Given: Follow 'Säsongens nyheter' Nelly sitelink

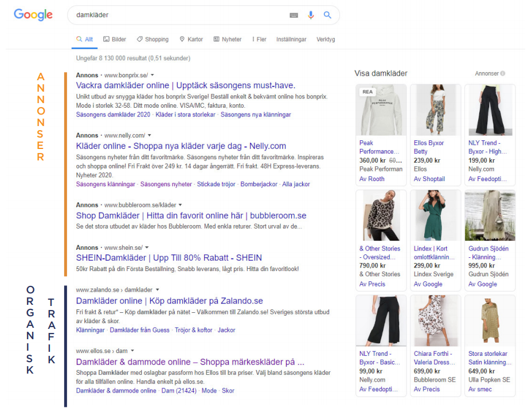Looking at the screenshot, I should point(166,185).
